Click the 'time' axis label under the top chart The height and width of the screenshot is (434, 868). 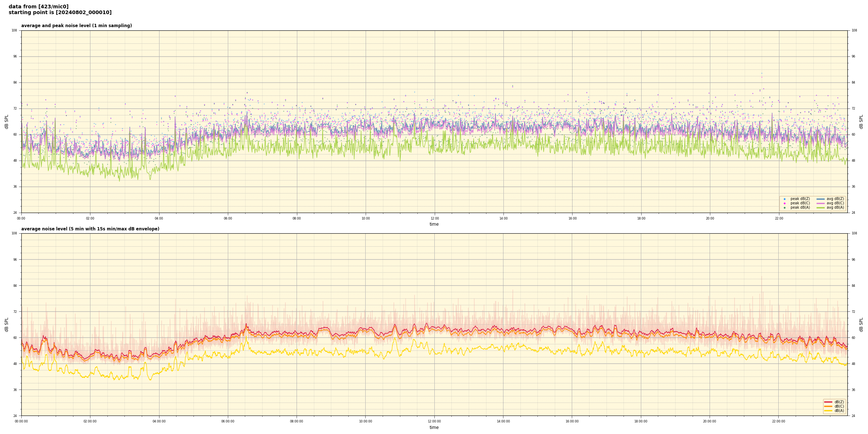click(x=434, y=224)
